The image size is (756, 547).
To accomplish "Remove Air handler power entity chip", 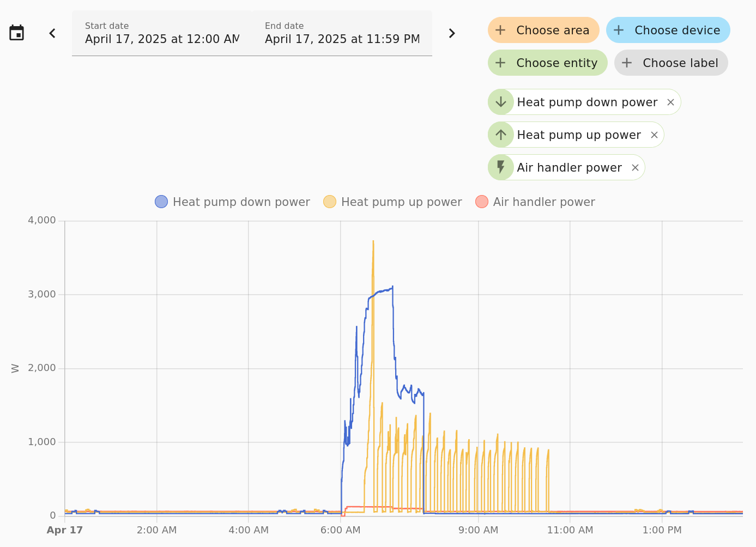I will coord(635,168).
